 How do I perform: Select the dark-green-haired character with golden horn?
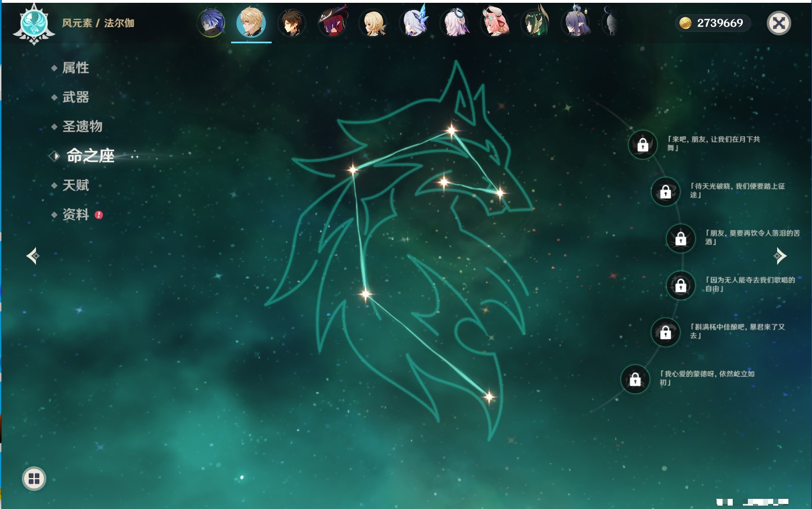535,24
